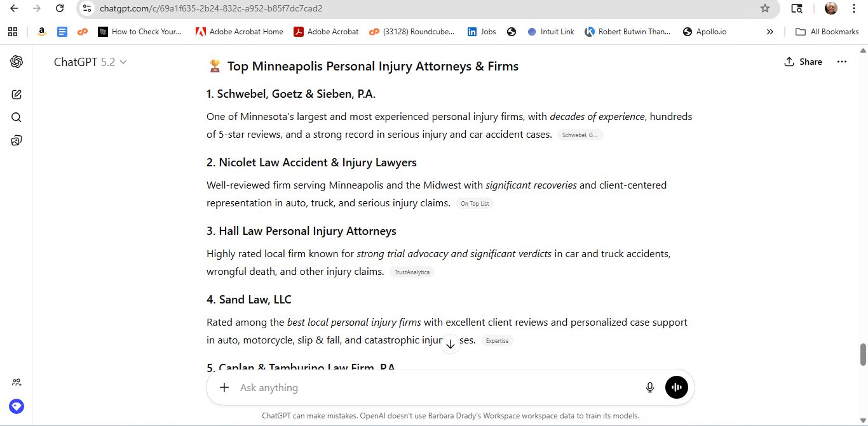
Task: Open the site info icon in address bar
Action: click(87, 8)
